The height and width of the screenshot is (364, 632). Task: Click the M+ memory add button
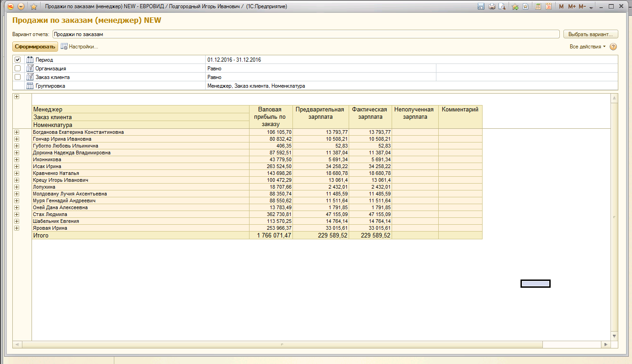pos(572,6)
